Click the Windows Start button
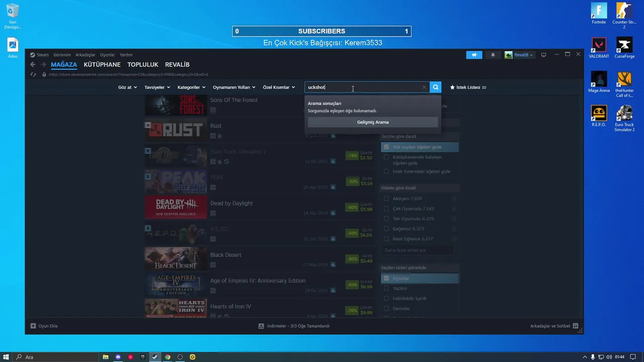The height and width of the screenshot is (362, 644). click(x=6, y=357)
